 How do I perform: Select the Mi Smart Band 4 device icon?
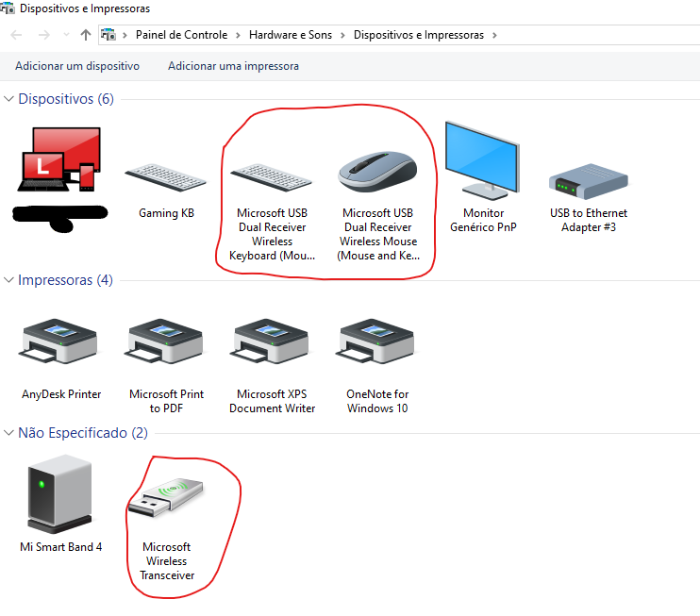[59, 493]
